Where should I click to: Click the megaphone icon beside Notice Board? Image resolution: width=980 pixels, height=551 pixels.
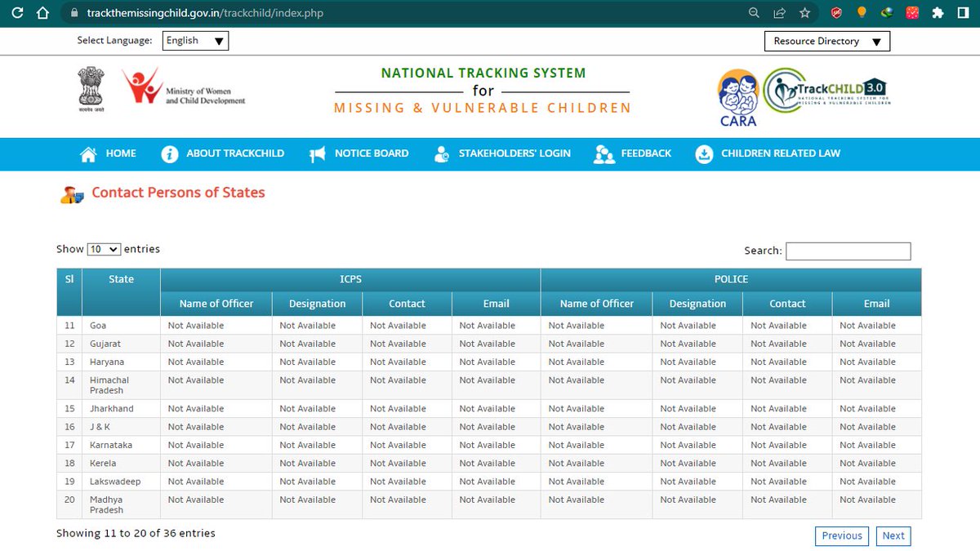pos(318,154)
